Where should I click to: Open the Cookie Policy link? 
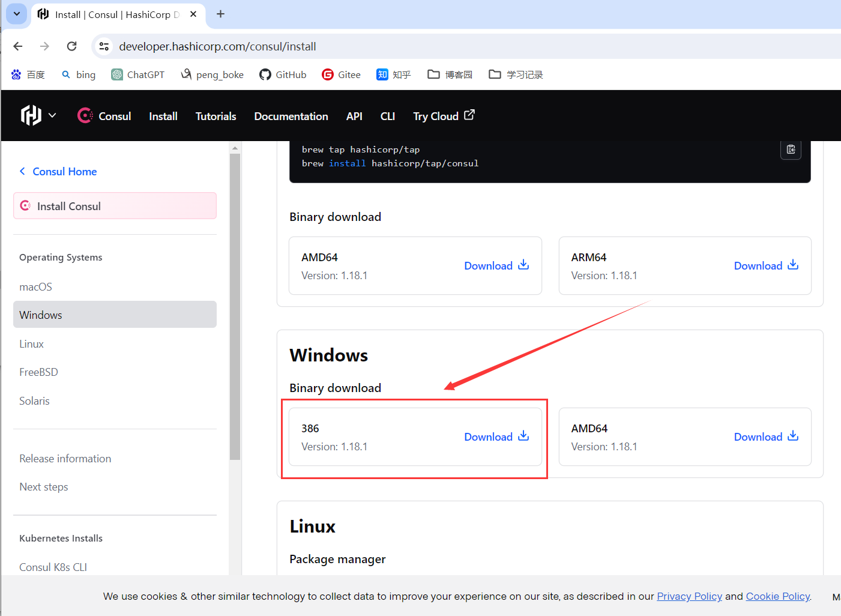pyautogui.click(x=778, y=596)
